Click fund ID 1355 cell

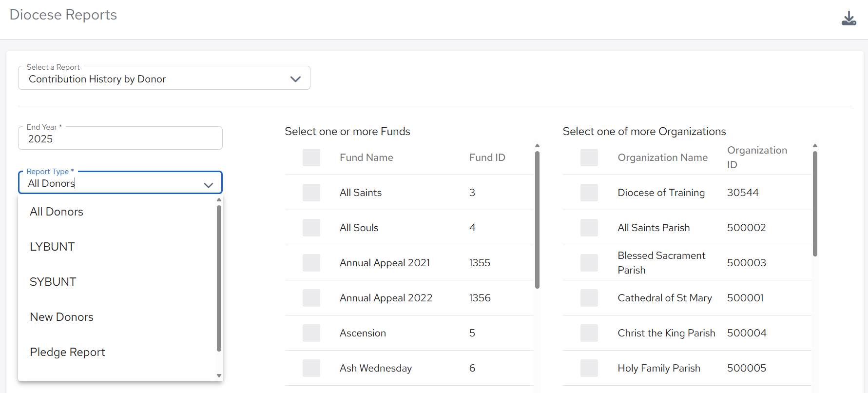(x=480, y=263)
